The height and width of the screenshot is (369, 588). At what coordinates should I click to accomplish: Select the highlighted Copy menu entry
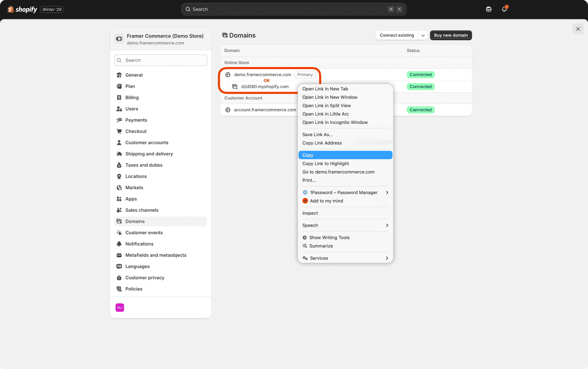(345, 155)
